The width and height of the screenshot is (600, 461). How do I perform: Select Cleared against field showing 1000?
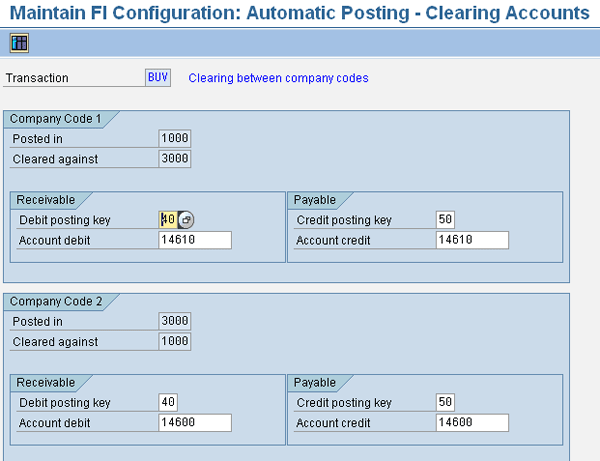[x=174, y=341]
